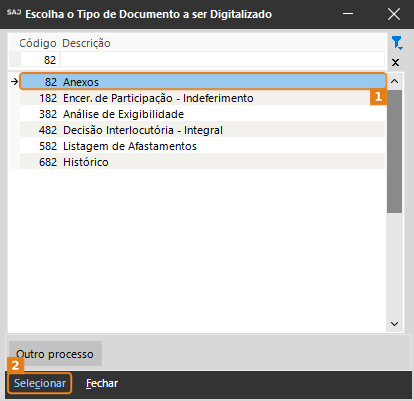The height and width of the screenshot is (401, 414).
Task: Click the Outro processo button
Action: coord(55,354)
